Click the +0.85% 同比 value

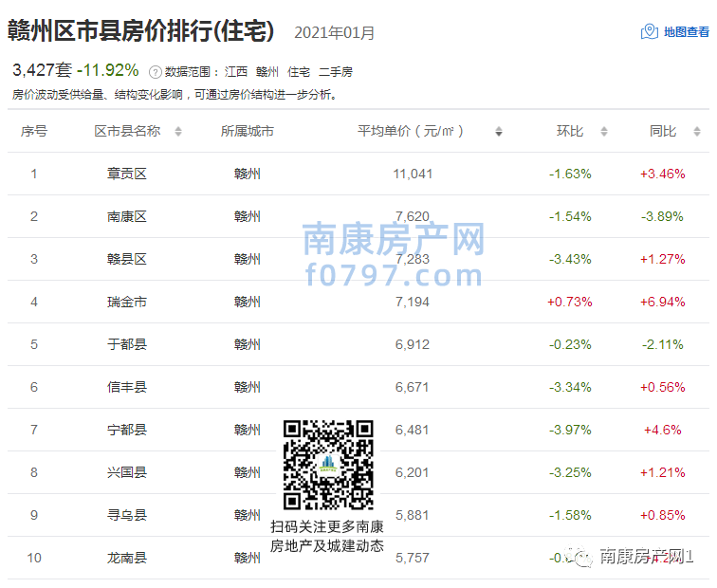click(663, 515)
